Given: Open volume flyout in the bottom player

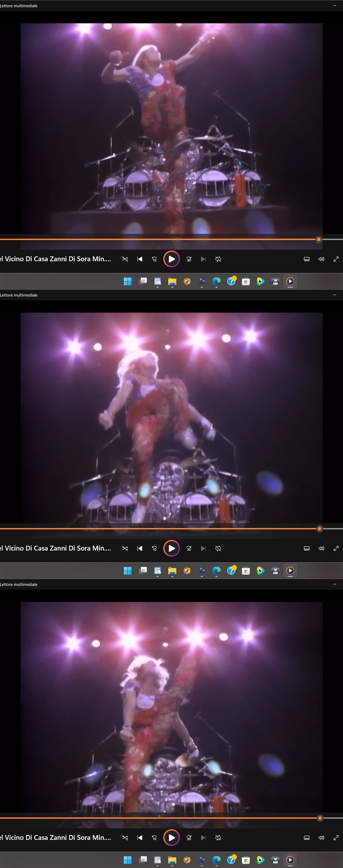Looking at the screenshot, I should pos(322,838).
